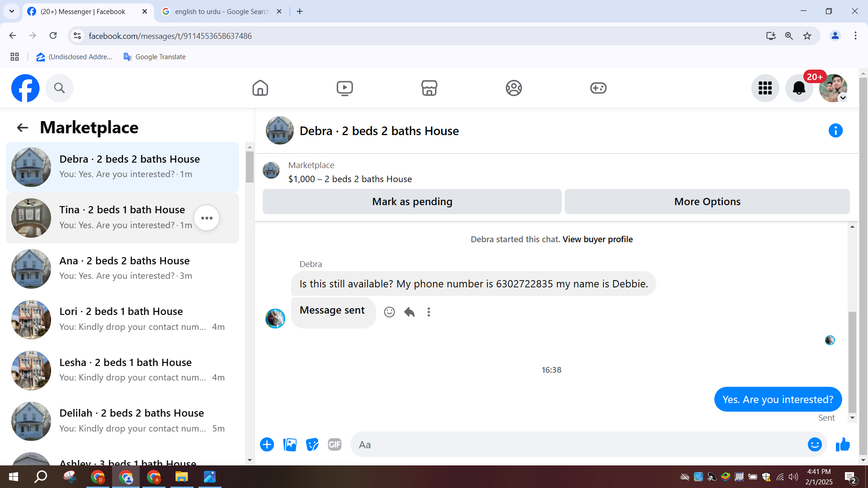Open account menu arrow on profile picture
Screen dimensions: 868x488
coord(843,98)
